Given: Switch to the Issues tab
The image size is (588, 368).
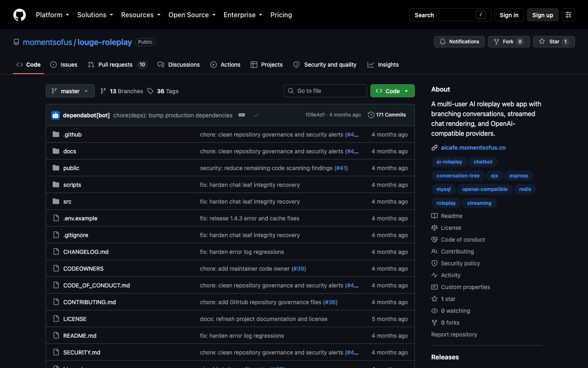Looking at the screenshot, I should coord(64,65).
